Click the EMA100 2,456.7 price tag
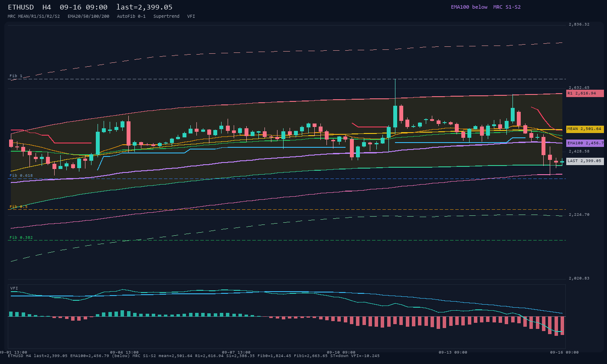Screen dimensions: 607x364 click(585, 143)
